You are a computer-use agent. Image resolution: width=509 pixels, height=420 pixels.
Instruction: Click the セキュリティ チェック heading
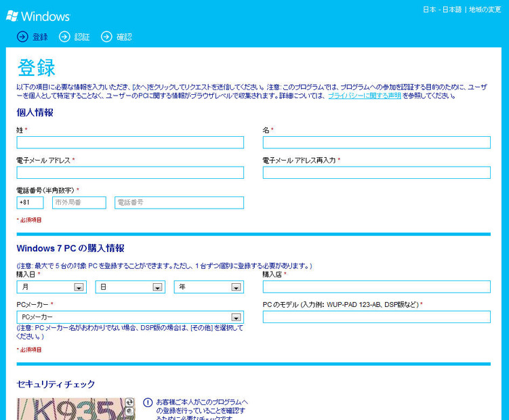(x=56, y=384)
